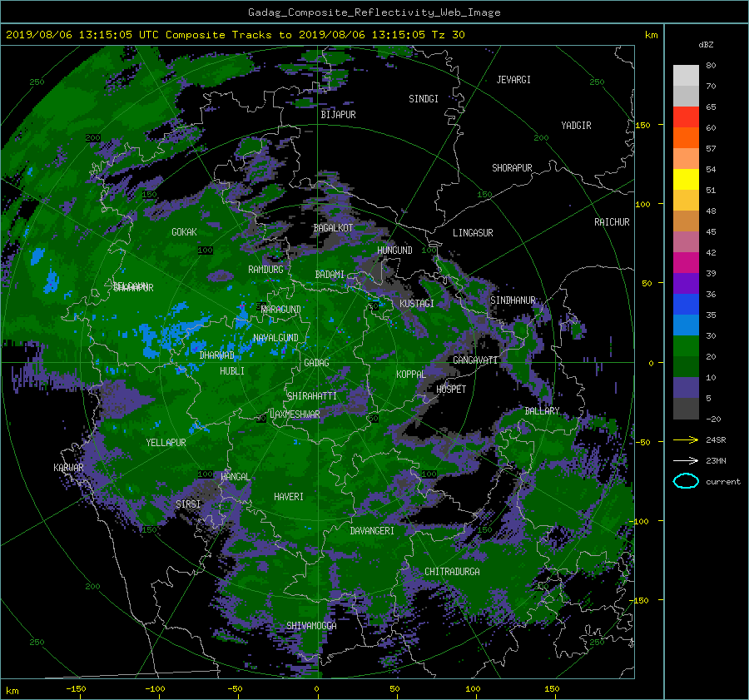Image resolution: width=749 pixels, height=700 pixels.
Task: Click the yellow 24SR arrow legend icon
Action: (x=686, y=439)
